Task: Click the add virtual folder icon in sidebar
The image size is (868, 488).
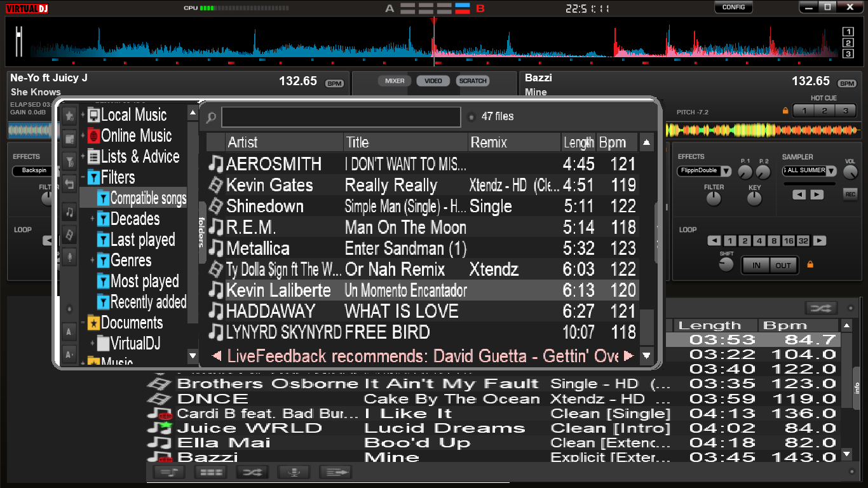Action: 69,139
